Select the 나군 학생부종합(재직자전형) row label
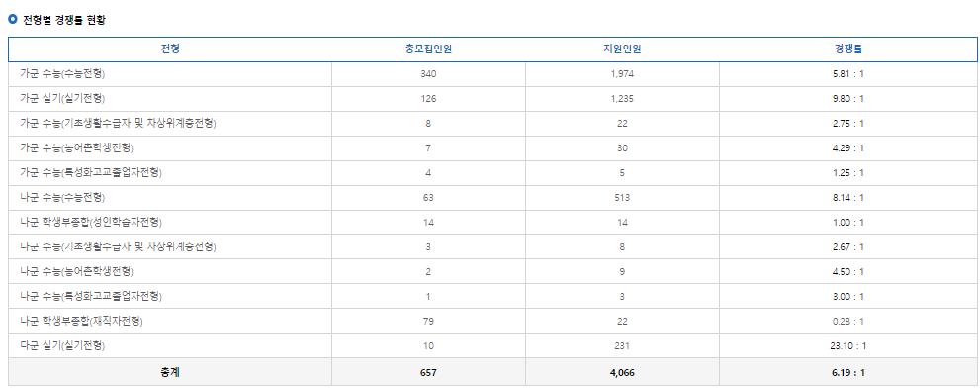The image size is (980, 389). [82, 321]
